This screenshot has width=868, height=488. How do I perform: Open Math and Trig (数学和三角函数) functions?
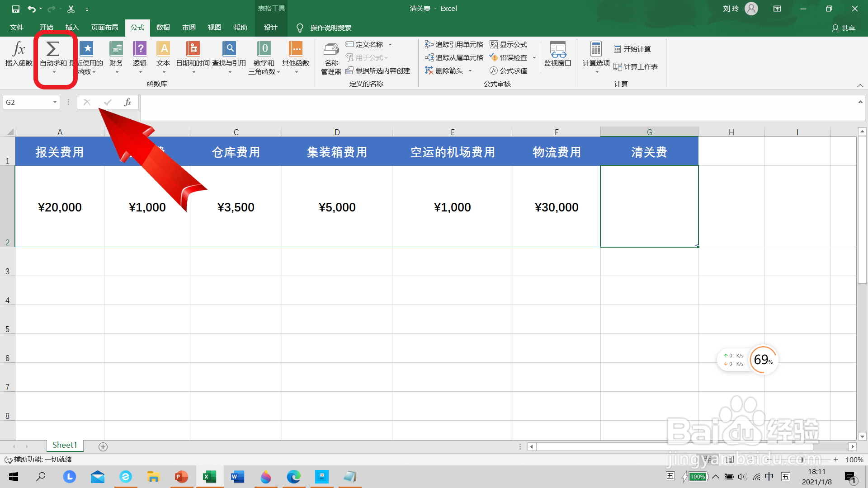click(x=264, y=58)
